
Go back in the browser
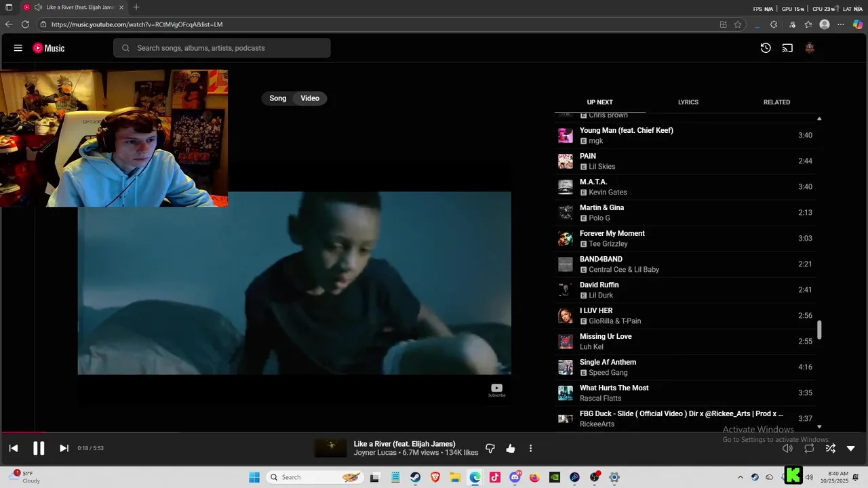click(x=9, y=24)
